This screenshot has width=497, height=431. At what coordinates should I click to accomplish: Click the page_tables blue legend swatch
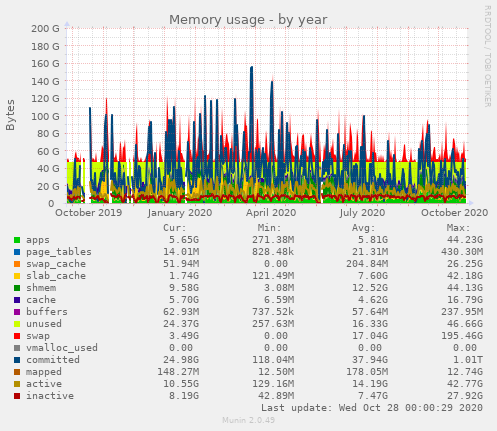[x=17, y=252]
